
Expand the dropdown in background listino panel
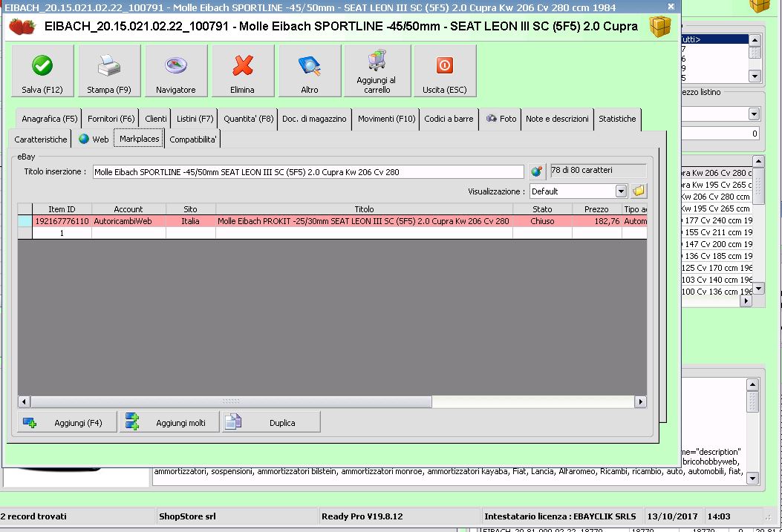754,114
